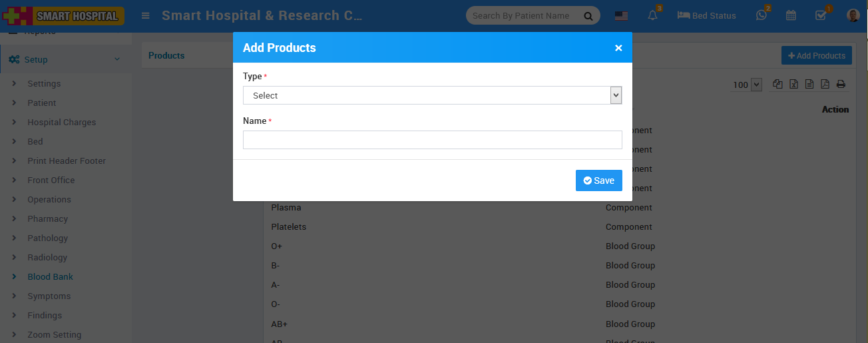
Task: Close the Add Products dialog
Action: tap(618, 48)
